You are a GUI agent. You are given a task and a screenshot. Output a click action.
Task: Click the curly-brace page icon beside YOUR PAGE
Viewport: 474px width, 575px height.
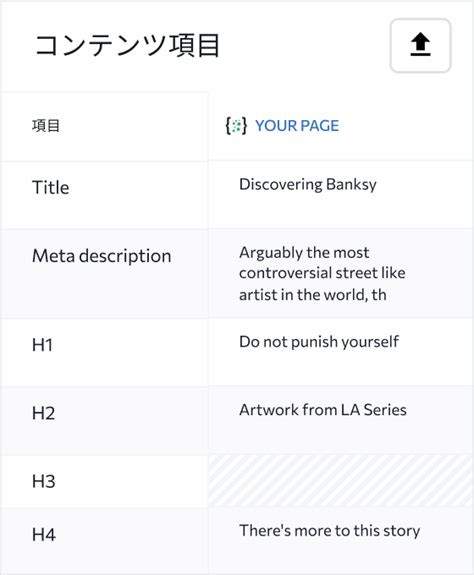click(x=236, y=126)
